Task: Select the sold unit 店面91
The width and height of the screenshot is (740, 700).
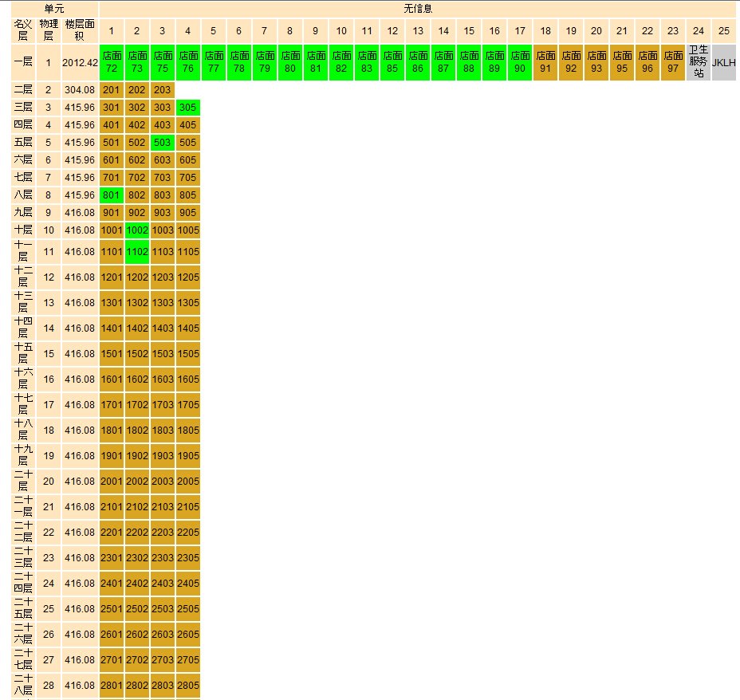Action: pyautogui.click(x=545, y=62)
